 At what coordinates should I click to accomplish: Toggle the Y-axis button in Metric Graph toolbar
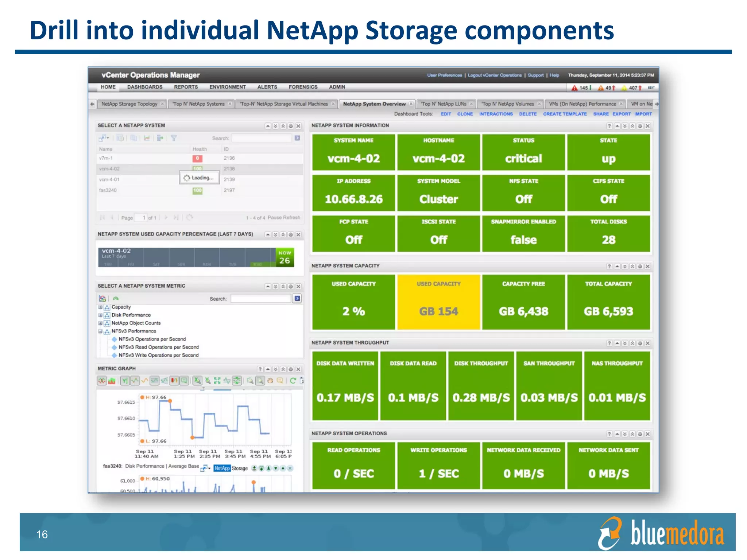[x=125, y=381]
